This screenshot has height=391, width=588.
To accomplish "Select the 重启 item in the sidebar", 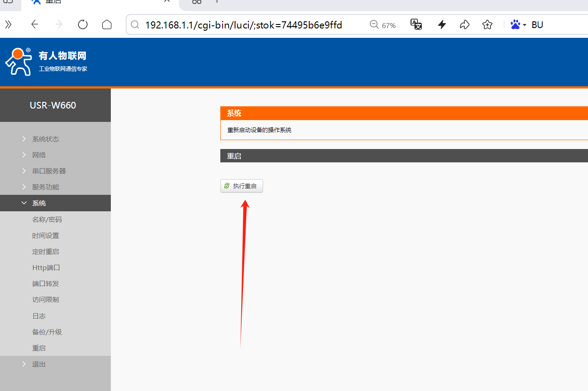I will click(x=39, y=348).
